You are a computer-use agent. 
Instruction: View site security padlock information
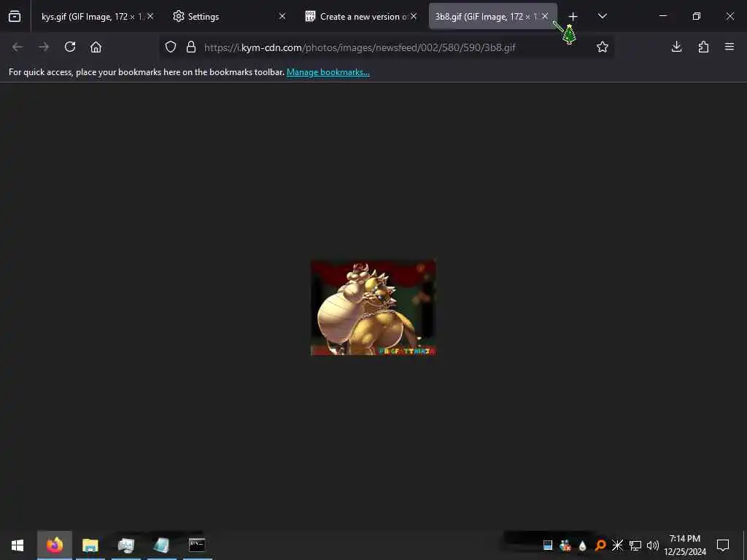pos(191,47)
